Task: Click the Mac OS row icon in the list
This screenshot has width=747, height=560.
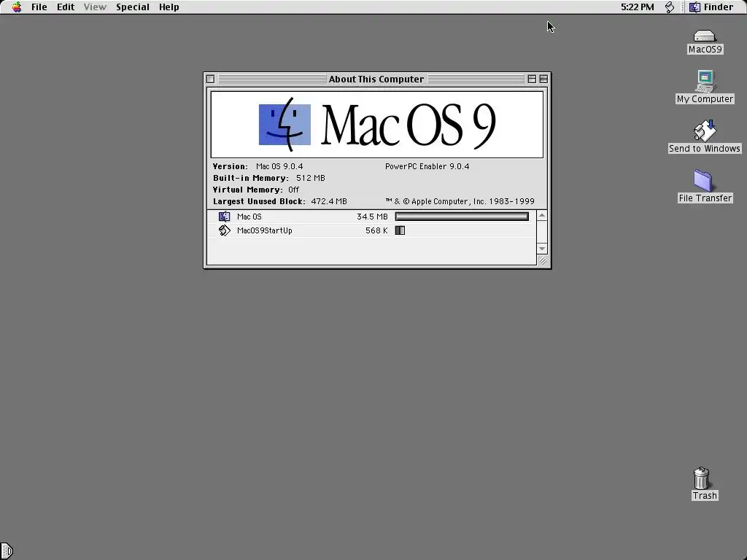Action: (224, 217)
